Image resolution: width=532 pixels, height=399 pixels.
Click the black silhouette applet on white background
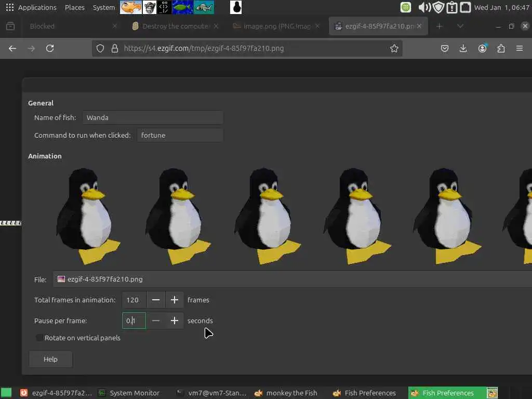click(x=236, y=7)
